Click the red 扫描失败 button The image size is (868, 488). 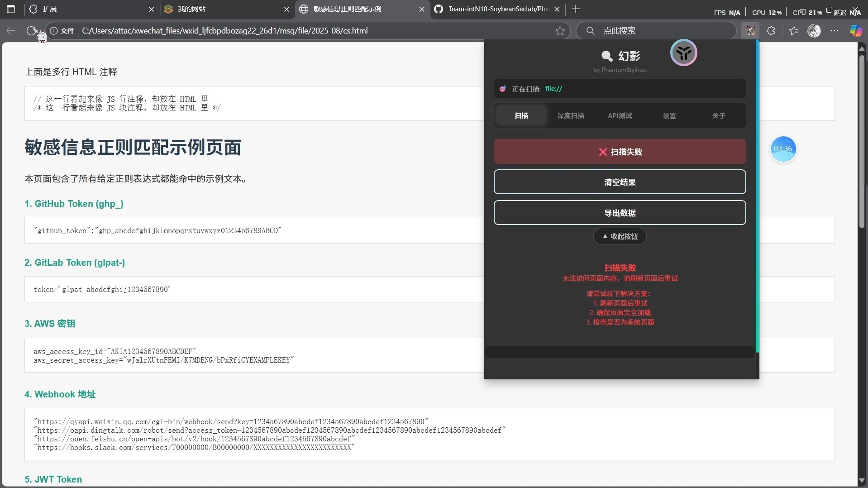[x=620, y=152]
